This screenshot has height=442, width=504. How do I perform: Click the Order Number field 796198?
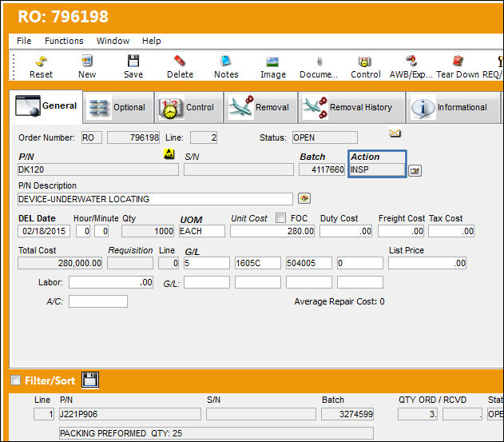point(133,137)
